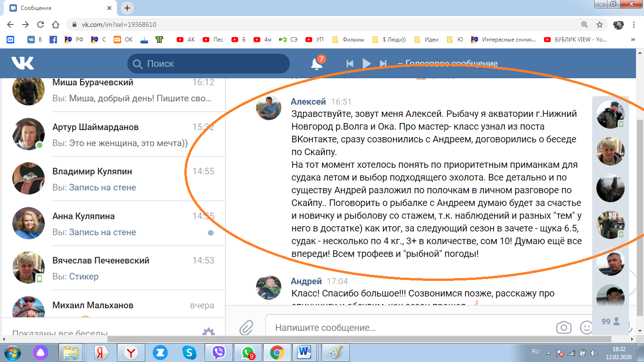This screenshot has height=362, width=644.
Task: Click the browser back arrow
Action: pyautogui.click(x=10, y=25)
